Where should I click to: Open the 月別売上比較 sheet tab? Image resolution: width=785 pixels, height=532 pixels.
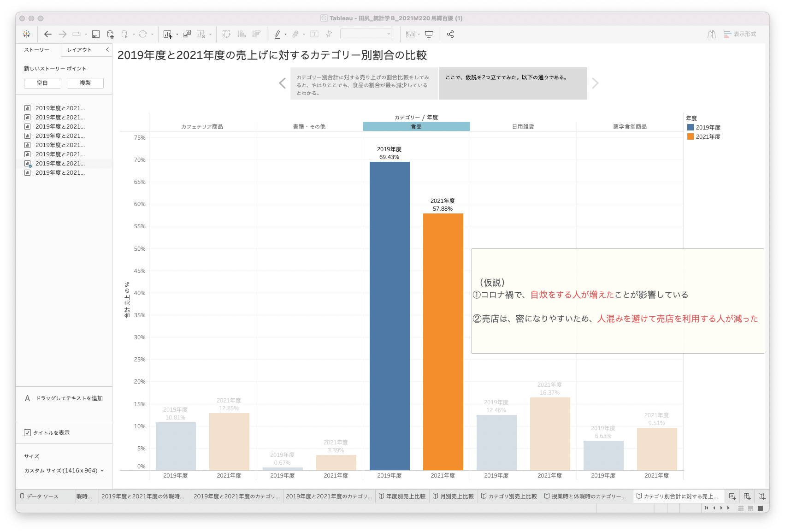coord(453,497)
